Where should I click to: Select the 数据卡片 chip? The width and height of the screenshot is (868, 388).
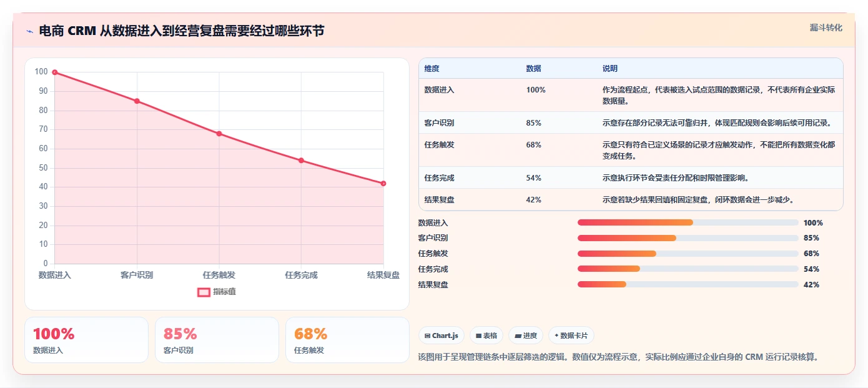(x=571, y=336)
